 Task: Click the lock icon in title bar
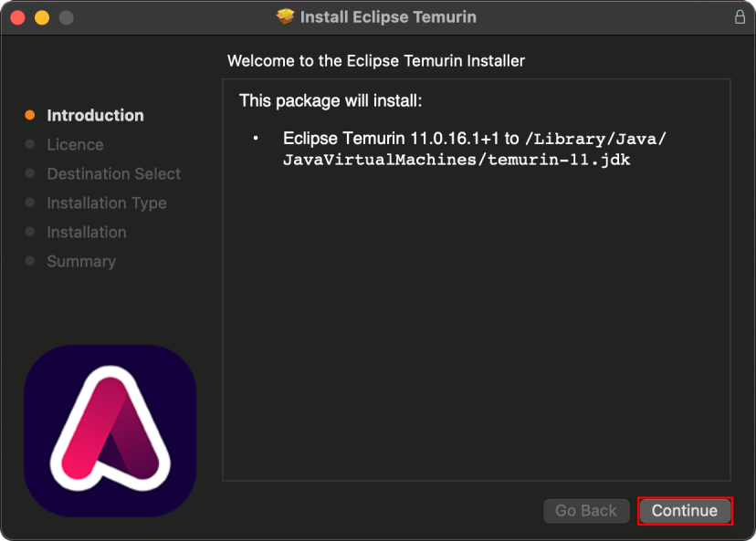pos(740,17)
